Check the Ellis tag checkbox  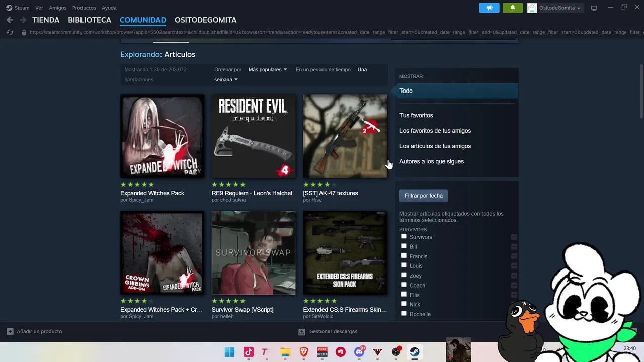point(404,294)
